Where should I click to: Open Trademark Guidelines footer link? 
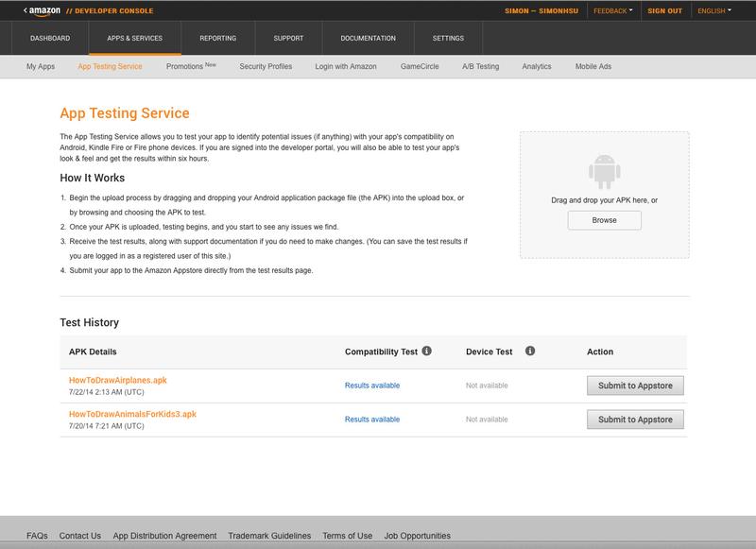(269, 536)
